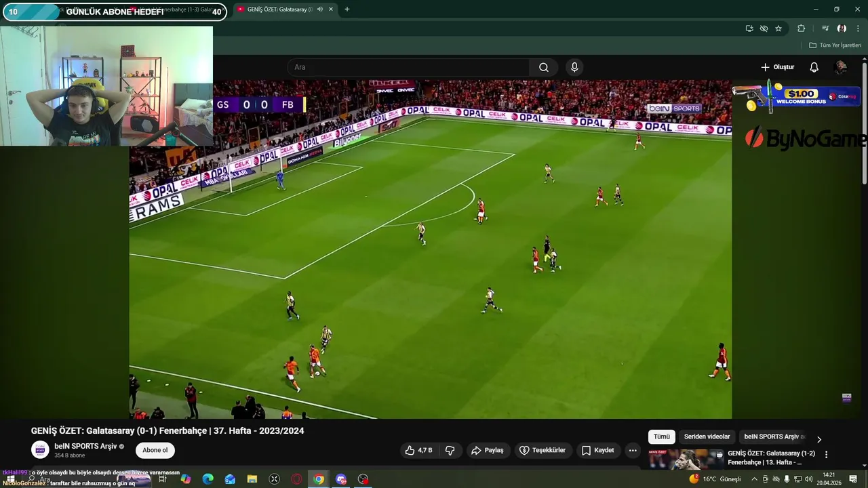Select the Tümü filter chip

click(x=662, y=436)
